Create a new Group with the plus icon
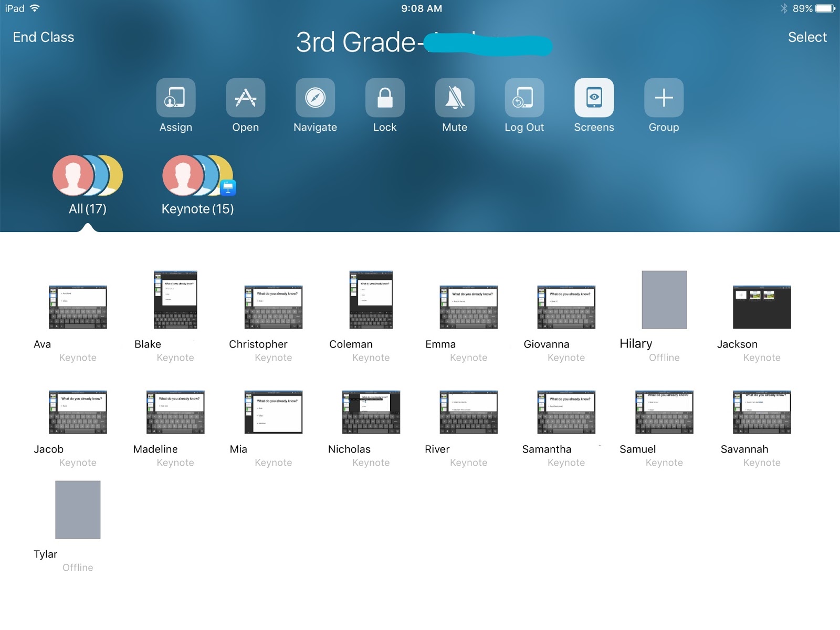The width and height of the screenshot is (840, 630). tap(663, 98)
